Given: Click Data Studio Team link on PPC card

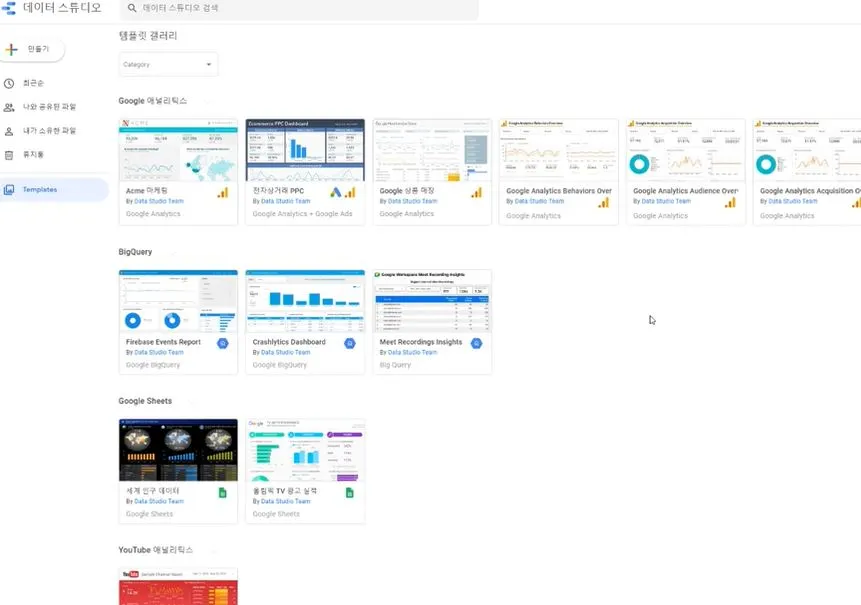Looking at the screenshot, I should [286, 201].
